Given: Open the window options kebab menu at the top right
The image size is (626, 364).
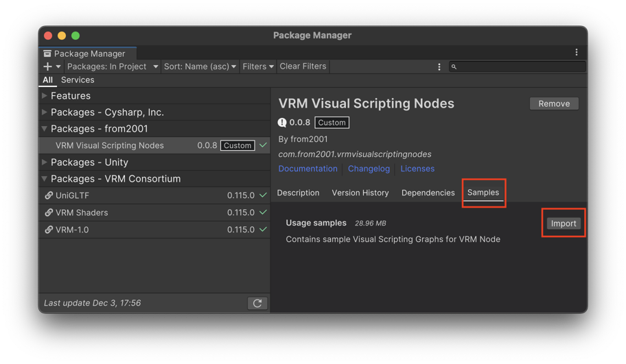Looking at the screenshot, I should tap(576, 52).
